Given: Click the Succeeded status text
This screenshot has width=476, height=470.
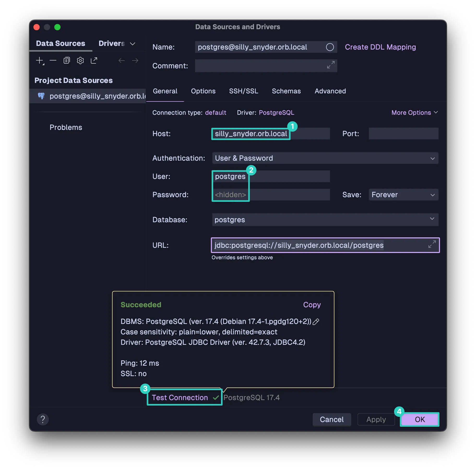Looking at the screenshot, I should pos(141,305).
